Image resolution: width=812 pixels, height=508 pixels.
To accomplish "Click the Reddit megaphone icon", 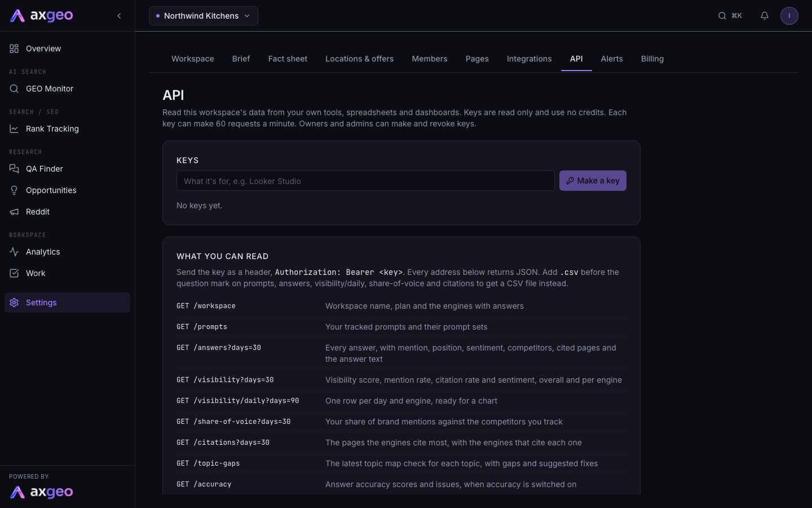I will pos(14,212).
